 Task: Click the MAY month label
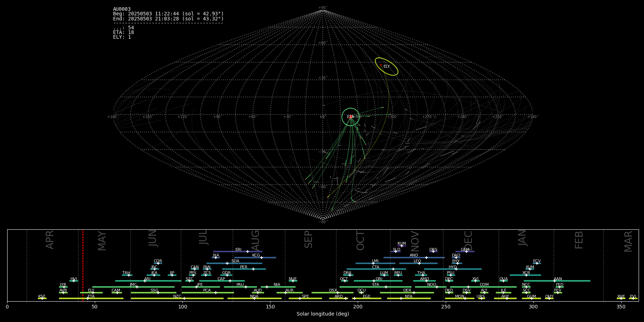102,241
